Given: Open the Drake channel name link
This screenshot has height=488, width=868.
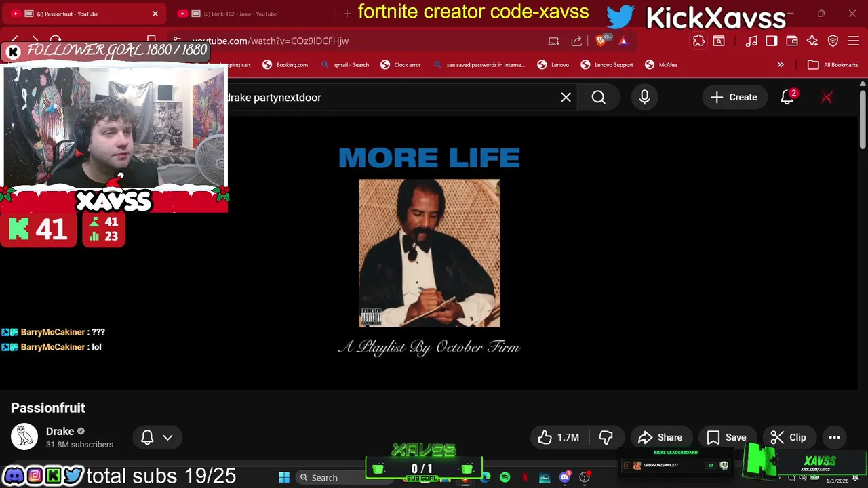Looking at the screenshot, I should point(60,432).
